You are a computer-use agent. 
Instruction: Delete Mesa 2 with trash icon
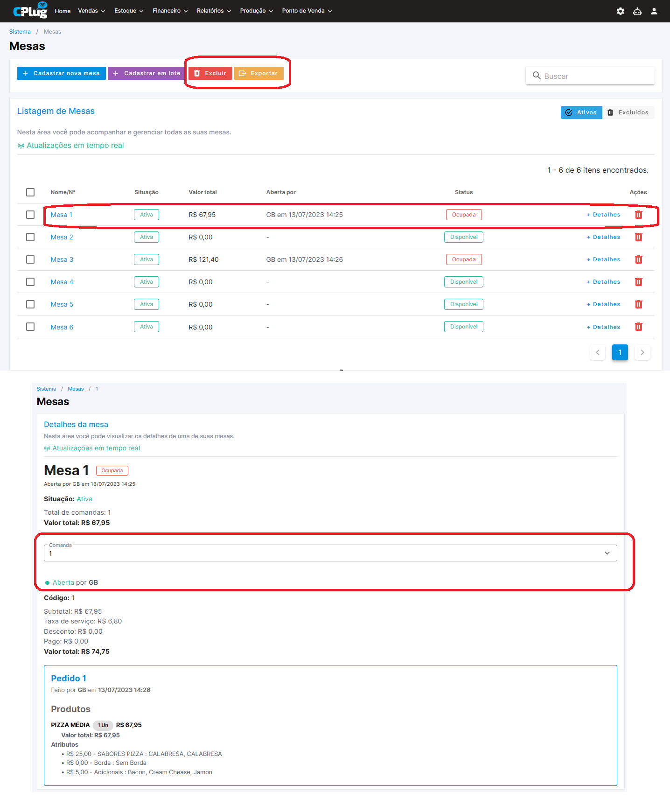point(638,237)
